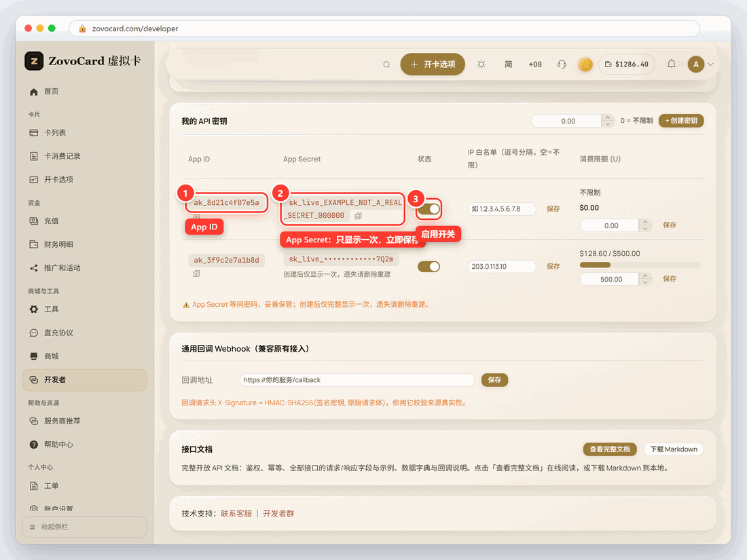Toggle status switch for ak_3f9c2e7a1b8d
This screenshot has width=747, height=560.
click(x=429, y=266)
